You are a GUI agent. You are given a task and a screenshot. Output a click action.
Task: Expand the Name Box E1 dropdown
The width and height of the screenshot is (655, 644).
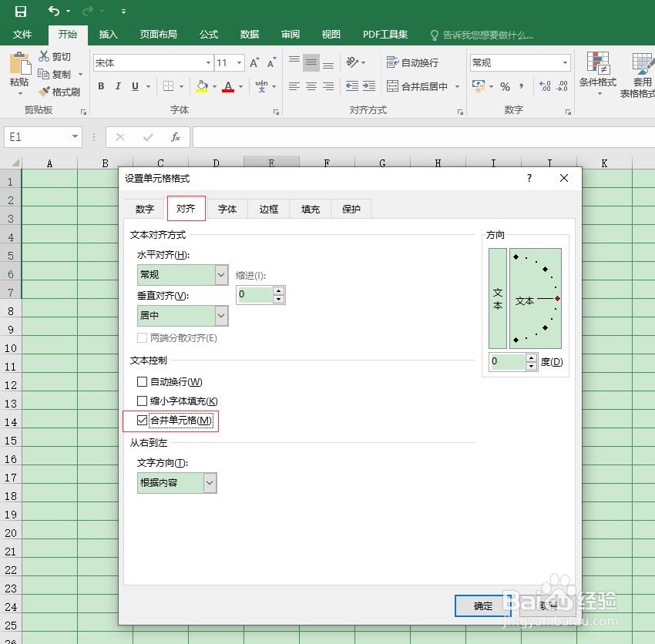[x=75, y=136]
